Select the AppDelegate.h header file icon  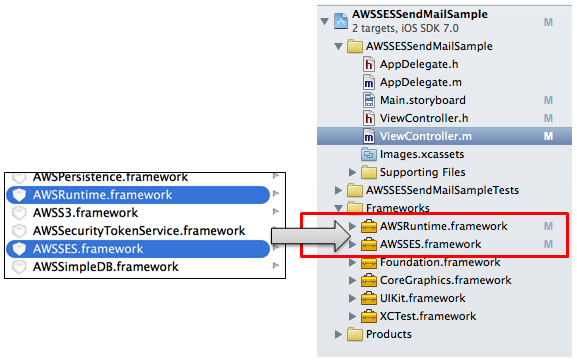[369, 64]
